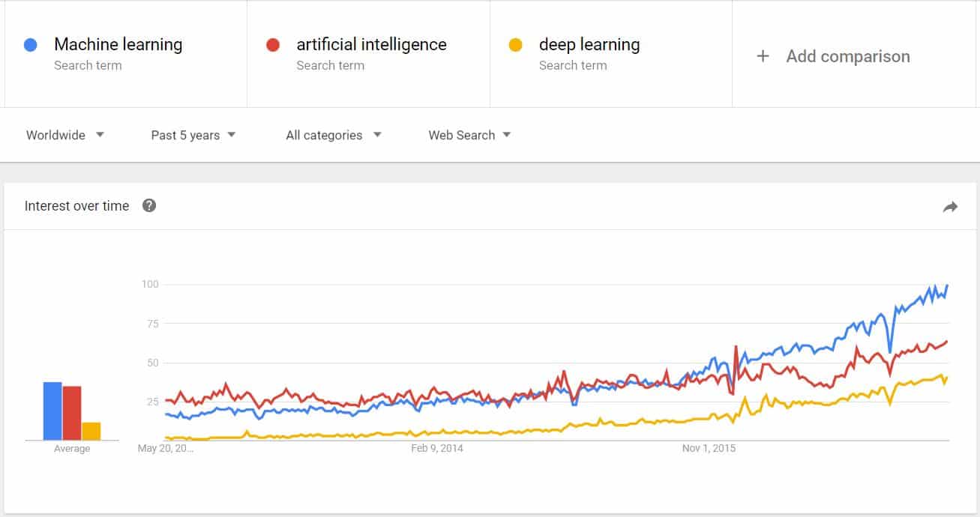This screenshot has width=980, height=517.
Task: Click the blue dot for Machine learning
Action: point(31,45)
